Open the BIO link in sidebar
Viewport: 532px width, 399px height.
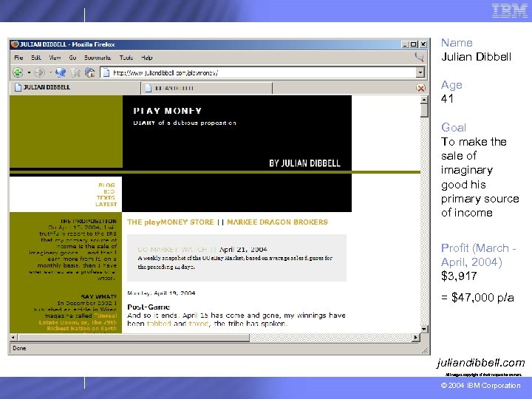[109, 191]
